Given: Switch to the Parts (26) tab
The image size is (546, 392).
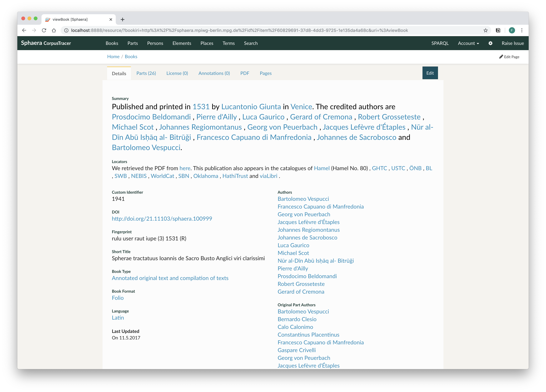Looking at the screenshot, I should tap(146, 73).
